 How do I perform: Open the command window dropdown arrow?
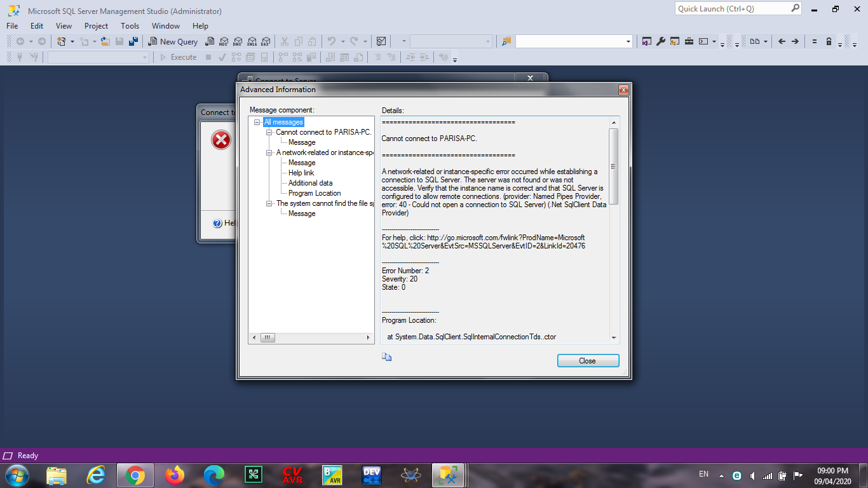[x=714, y=41]
